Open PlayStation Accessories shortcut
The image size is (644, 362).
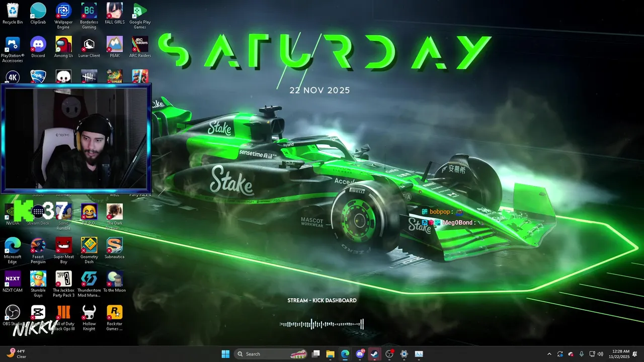click(13, 49)
